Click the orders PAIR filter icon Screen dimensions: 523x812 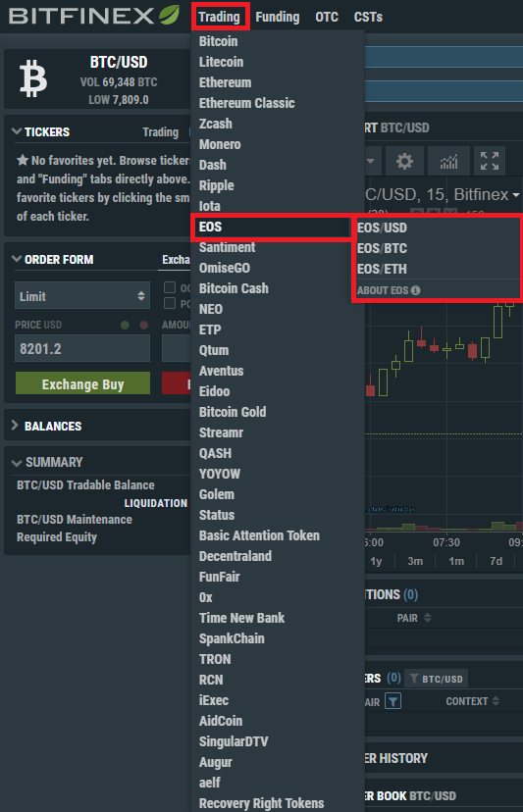pos(392,701)
